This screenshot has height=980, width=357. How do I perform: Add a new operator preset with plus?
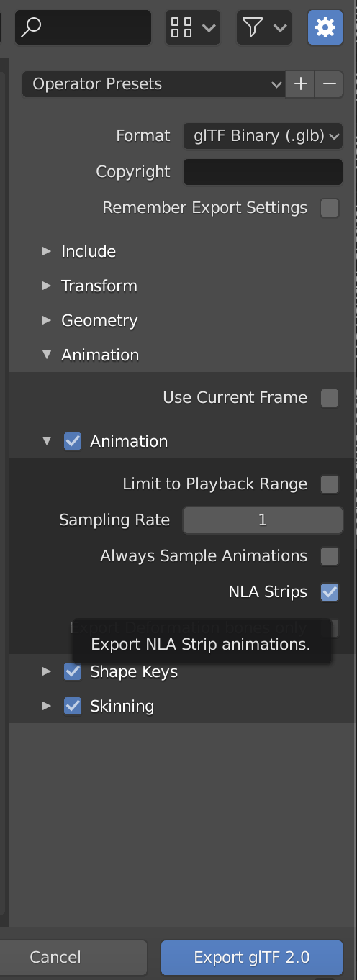pyautogui.click(x=300, y=84)
